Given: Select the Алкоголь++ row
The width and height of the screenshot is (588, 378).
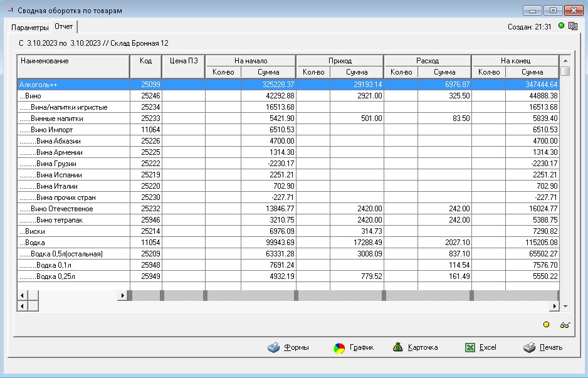Looking at the screenshot, I should coord(73,84).
